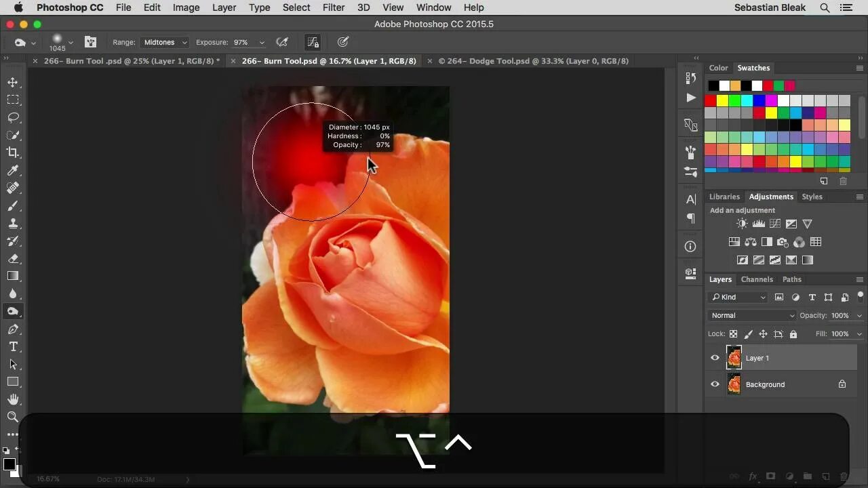
Task: Delete swatch with trash icon
Action: tap(844, 182)
